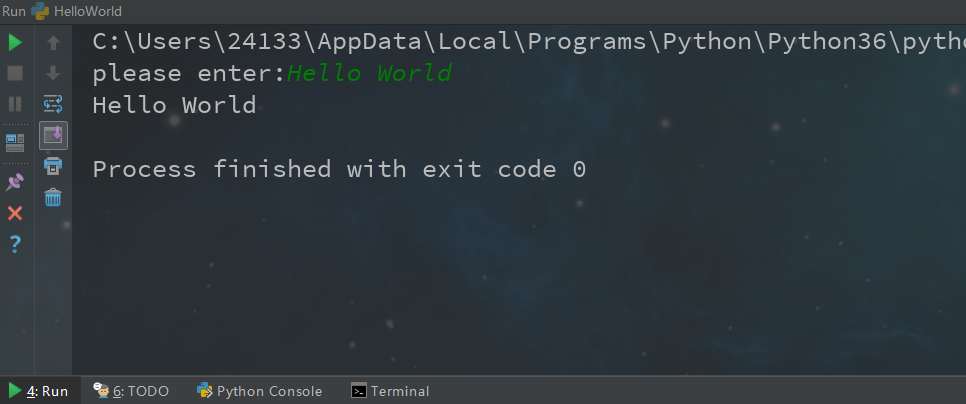Toggle Soft-Wrap for console output
Viewport: 966px width, 404px height.
click(x=53, y=103)
